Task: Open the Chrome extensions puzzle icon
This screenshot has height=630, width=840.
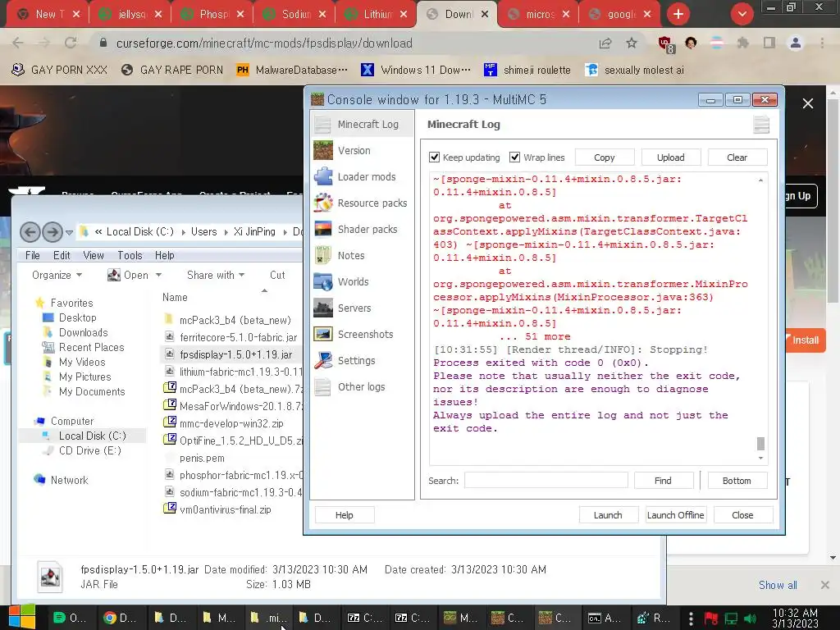Action: (x=742, y=43)
